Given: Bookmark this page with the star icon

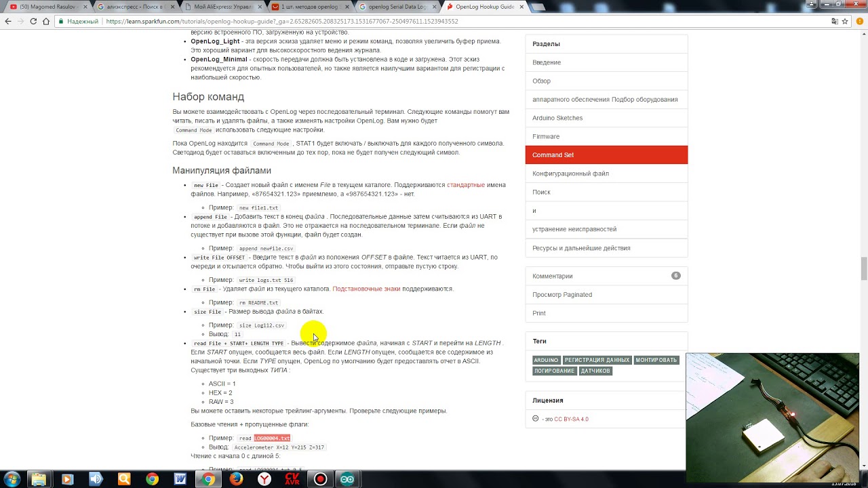Looking at the screenshot, I should tap(846, 21).
